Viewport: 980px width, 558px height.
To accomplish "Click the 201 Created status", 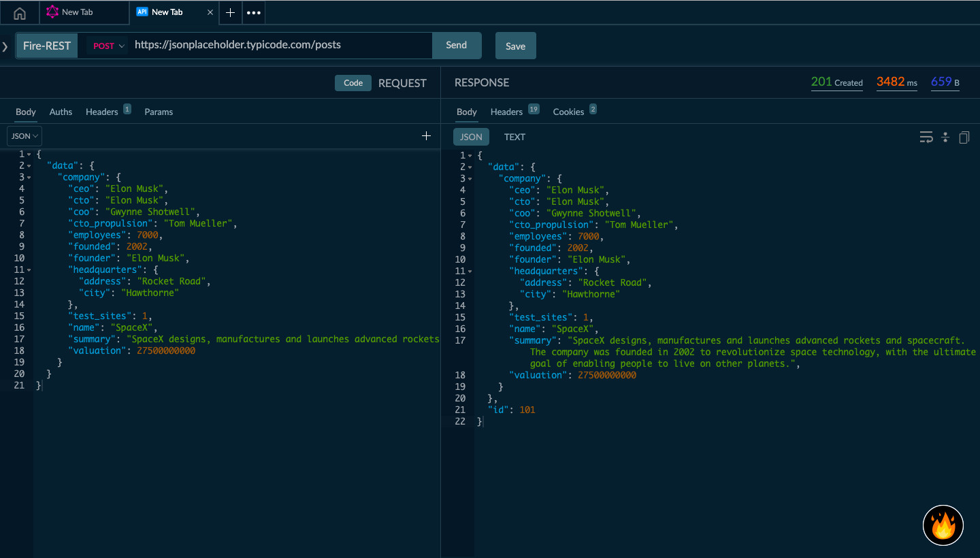I will point(837,82).
